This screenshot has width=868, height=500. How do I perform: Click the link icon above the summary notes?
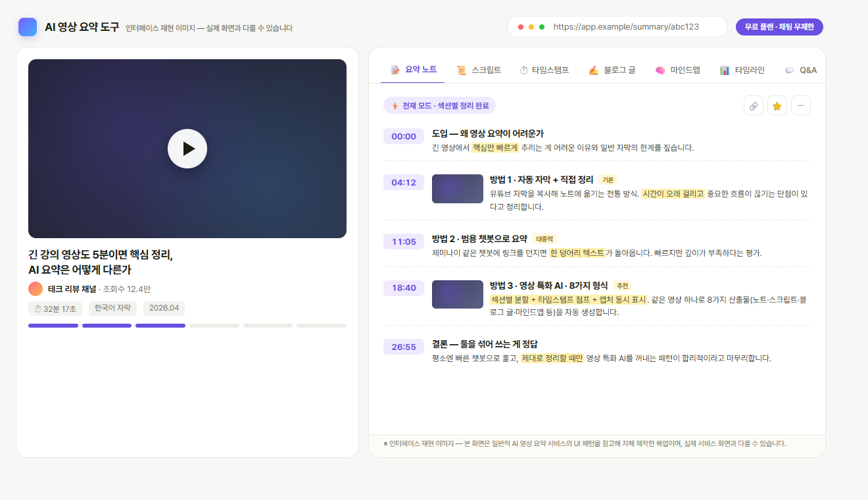click(754, 105)
